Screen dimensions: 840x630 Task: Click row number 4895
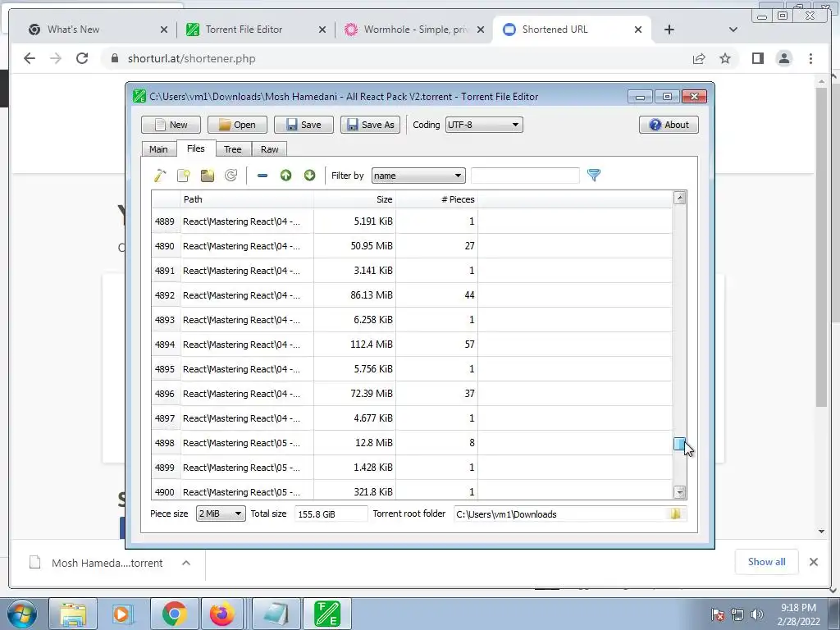click(166, 369)
